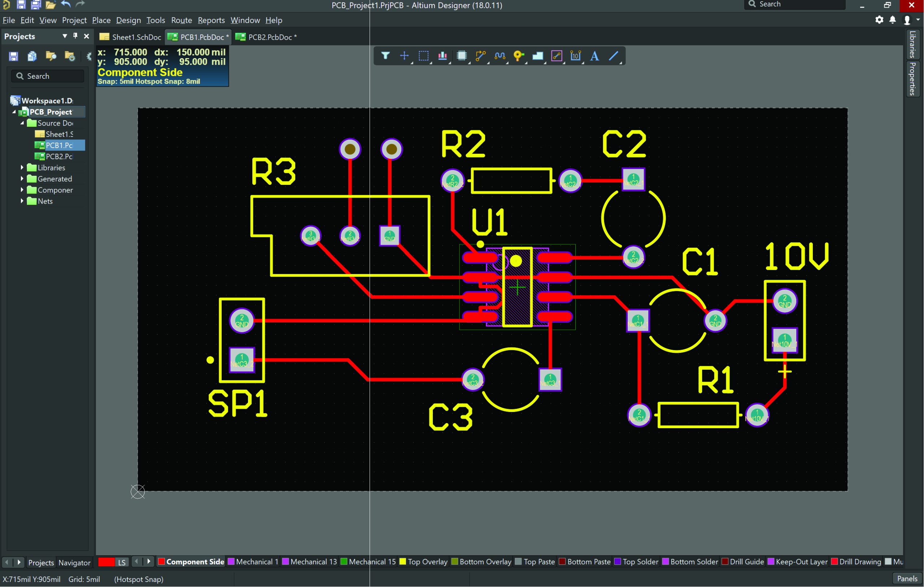Click the Selection Filter funnel icon
The width and height of the screenshot is (924, 587).
point(385,56)
